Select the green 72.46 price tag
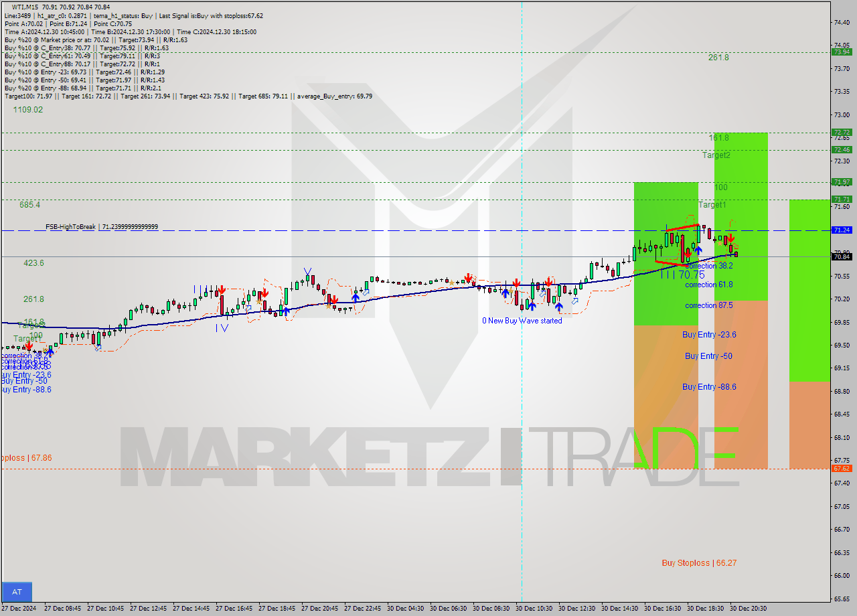Screen dimensions: 857x616 pos(842,149)
